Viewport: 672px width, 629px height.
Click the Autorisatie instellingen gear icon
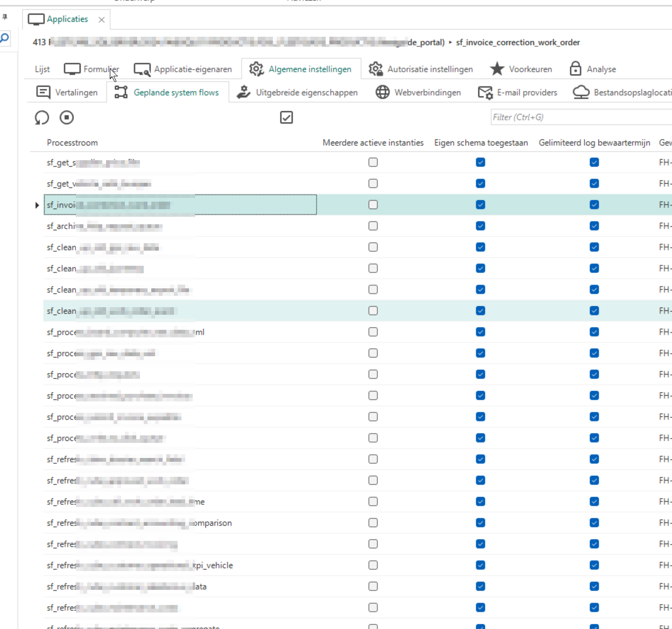click(x=376, y=69)
